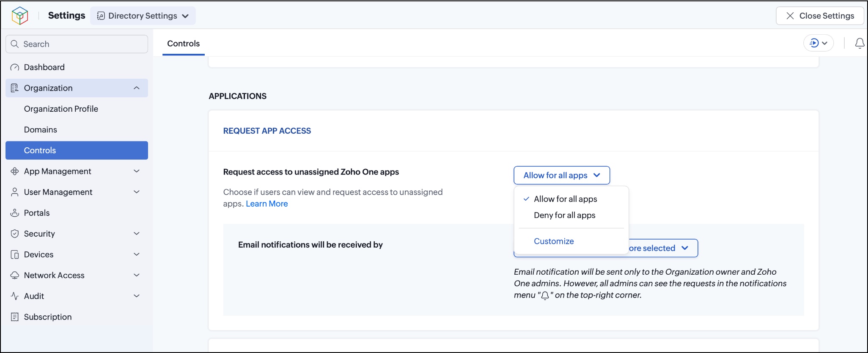Click the Organization building icon

pos(15,88)
